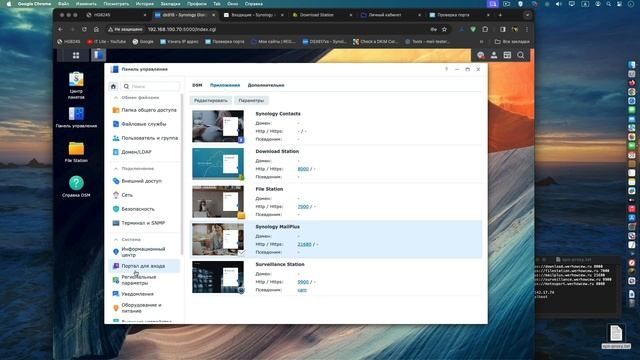Click Chrome's back navigation arrow
The image size is (640, 360).
point(60,29)
